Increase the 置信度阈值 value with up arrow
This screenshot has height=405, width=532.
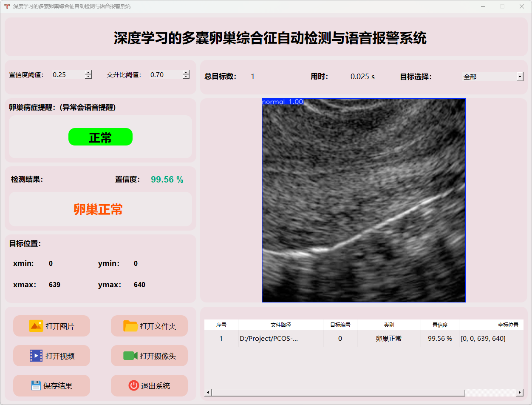(88, 72)
